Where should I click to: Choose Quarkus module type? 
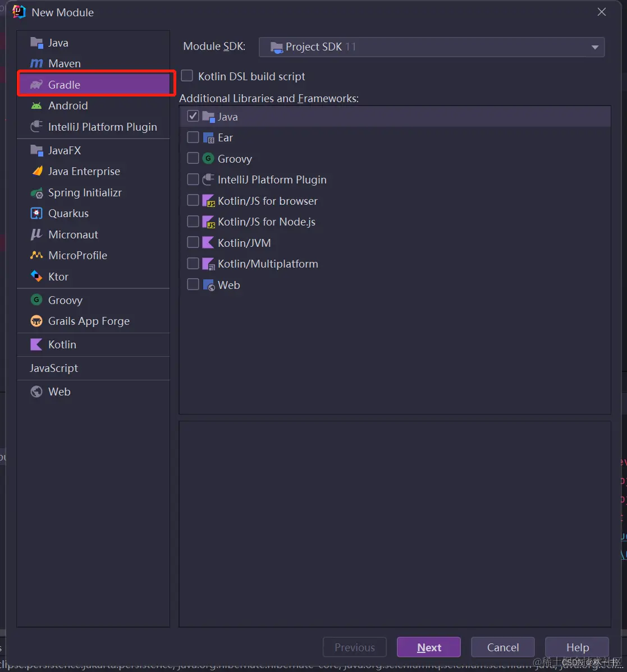(94, 213)
